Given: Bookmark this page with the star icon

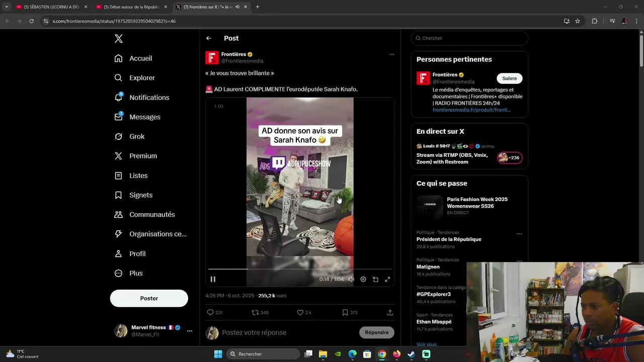Looking at the screenshot, I should pyautogui.click(x=578, y=21).
